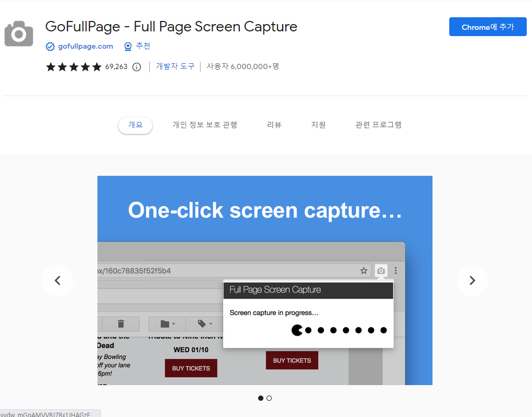Image resolution: width=532 pixels, height=417 pixels.
Task: Click the GoFullPage camera extension logo
Action: pyautogui.click(x=19, y=33)
